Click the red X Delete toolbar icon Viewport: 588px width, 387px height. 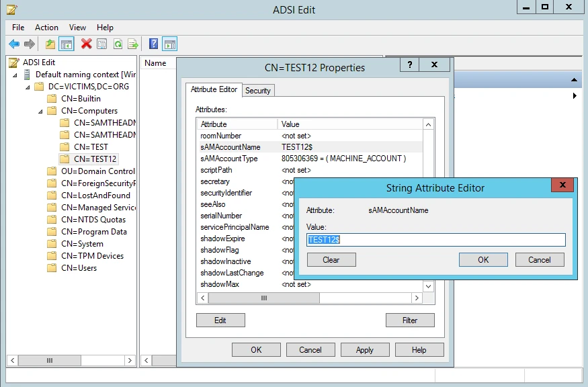[x=86, y=44]
